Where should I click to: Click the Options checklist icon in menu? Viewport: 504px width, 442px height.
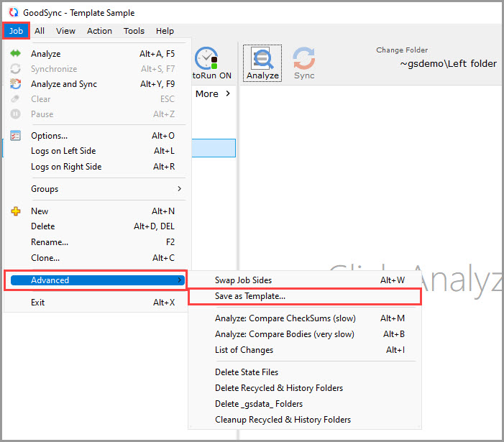[15, 136]
